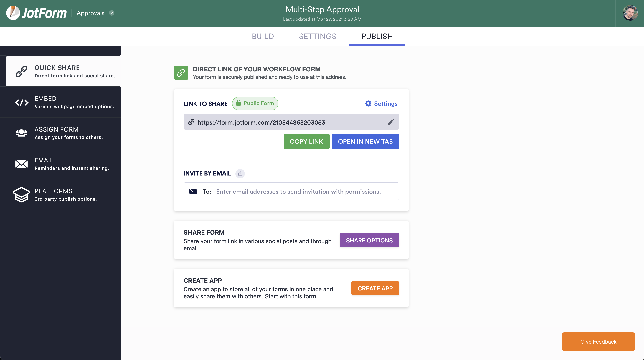
Task: Edit form link with pencil icon
Action: click(391, 122)
